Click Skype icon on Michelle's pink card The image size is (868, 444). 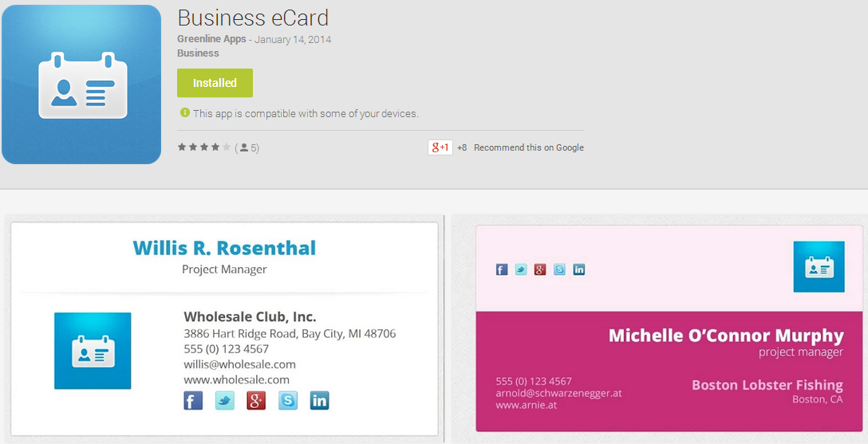pyautogui.click(x=560, y=269)
